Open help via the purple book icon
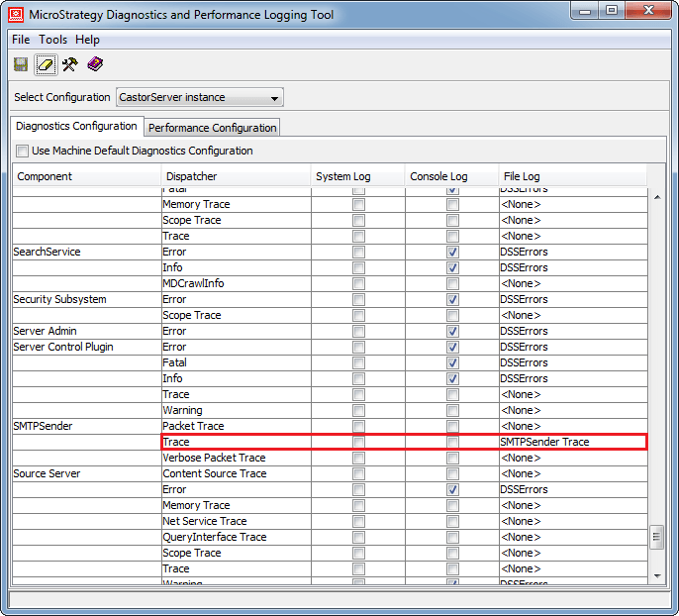This screenshot has height=616, width=679. tap(94, 64)
